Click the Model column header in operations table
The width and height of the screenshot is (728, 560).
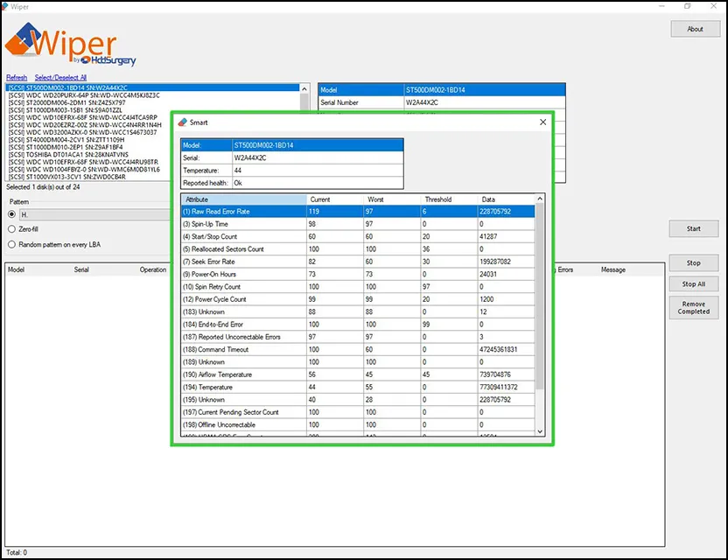[x=17, y=269]
